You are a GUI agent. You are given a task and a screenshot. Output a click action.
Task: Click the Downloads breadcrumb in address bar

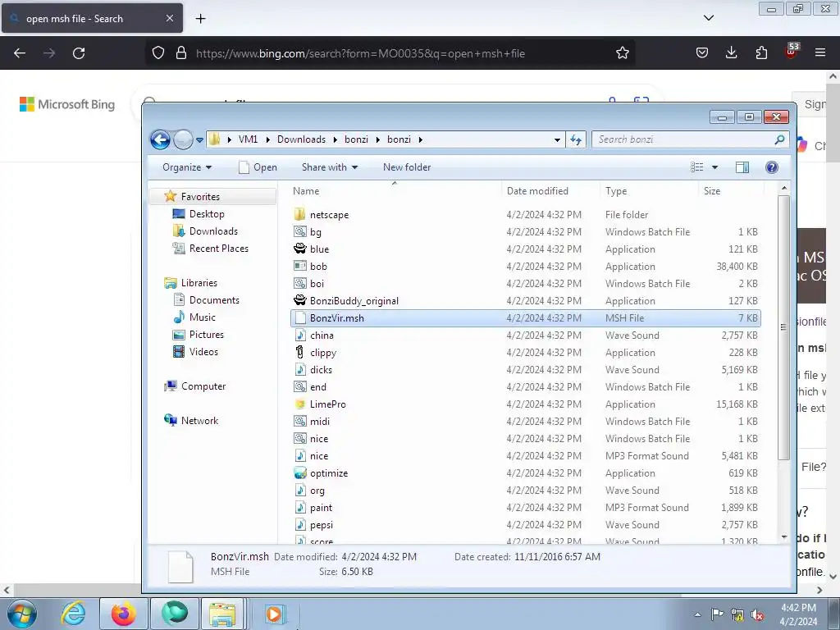(301, 139)
